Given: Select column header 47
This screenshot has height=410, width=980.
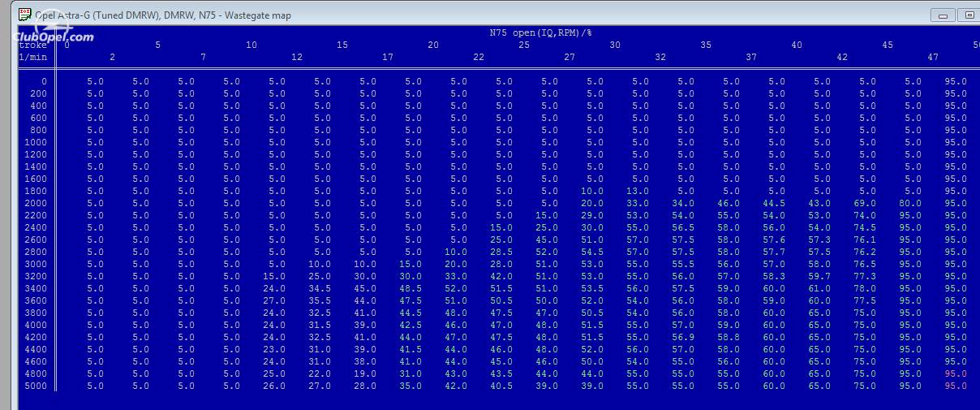Looking at the screenshot, I should tap(933, 58).
